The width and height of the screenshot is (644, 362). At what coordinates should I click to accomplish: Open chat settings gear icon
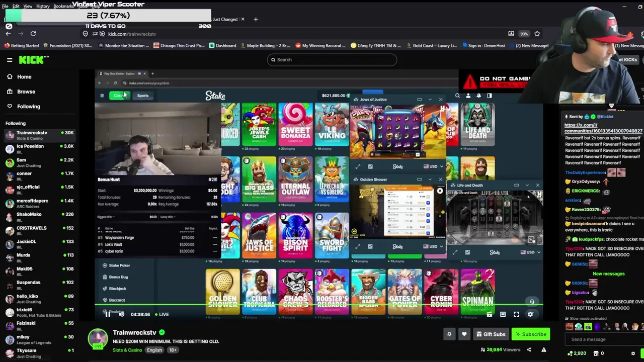click(x=633, y=353)
